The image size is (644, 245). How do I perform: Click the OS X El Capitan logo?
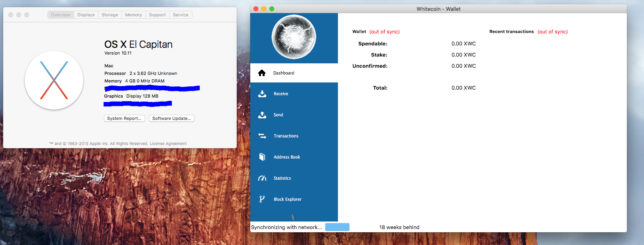point(54,80)
